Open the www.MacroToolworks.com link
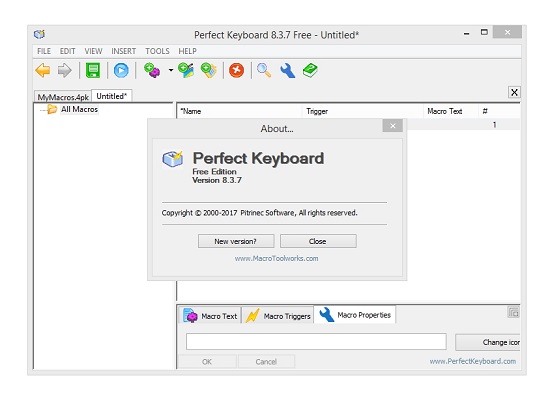This screenshot has height=393, width=550. click(x=276, y=258)
